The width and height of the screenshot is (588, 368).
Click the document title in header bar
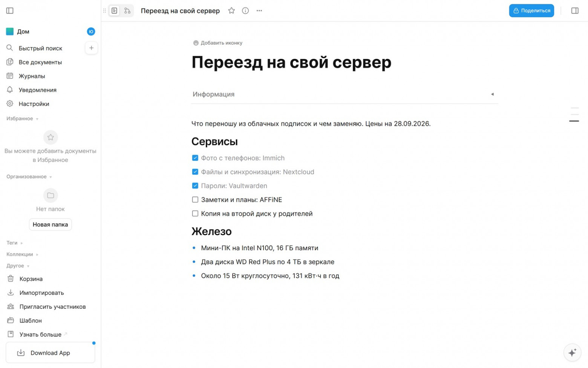[x=180, y=11]
